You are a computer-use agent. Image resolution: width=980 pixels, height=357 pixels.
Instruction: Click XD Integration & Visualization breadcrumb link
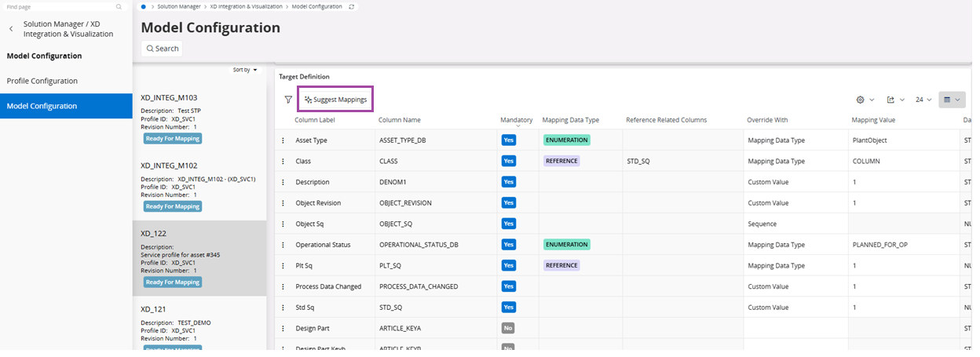point(247,6)
